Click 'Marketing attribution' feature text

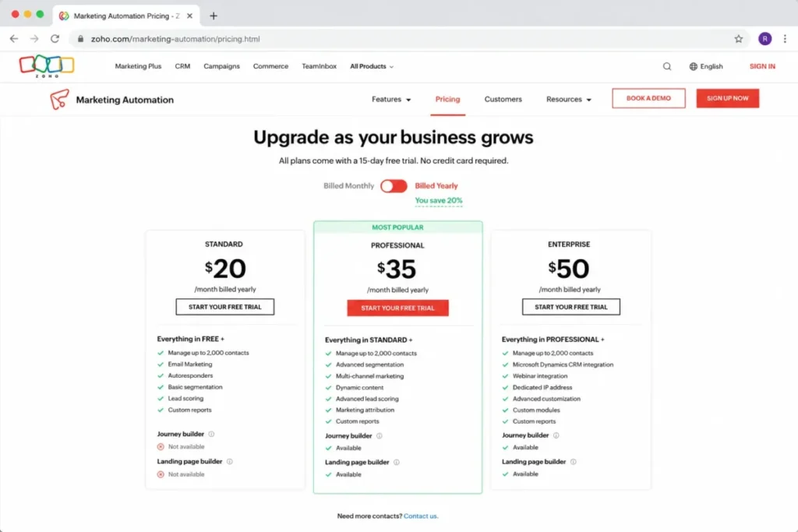click(365, 410)
